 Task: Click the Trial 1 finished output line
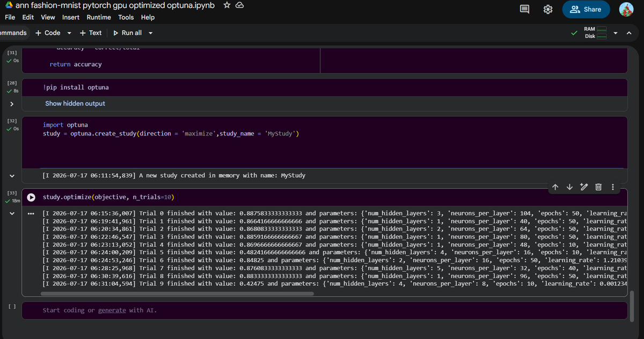(334, 221)
